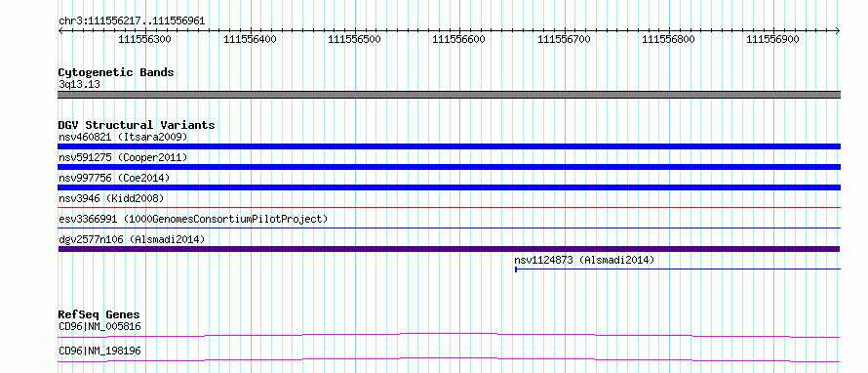The width and height of the screenshot is (868, 373).
Task: Click the esv3366991 thin blue variant line
Action: click(x=449, y=228)
